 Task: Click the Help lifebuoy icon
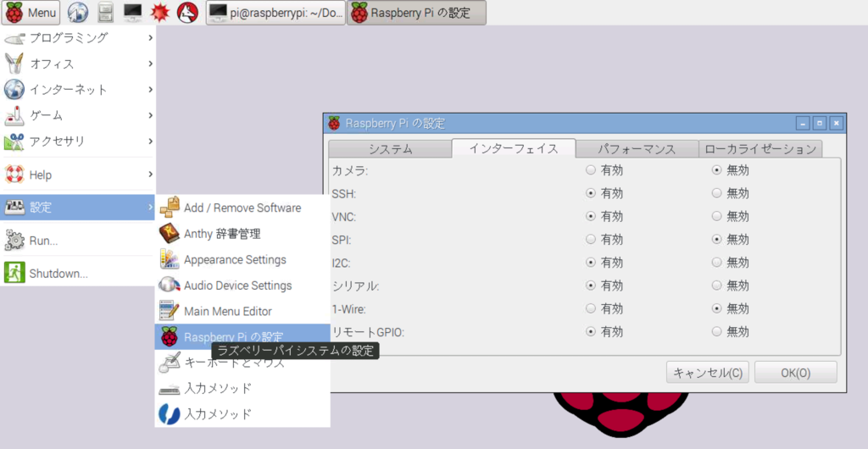click(x=14, y=175)
